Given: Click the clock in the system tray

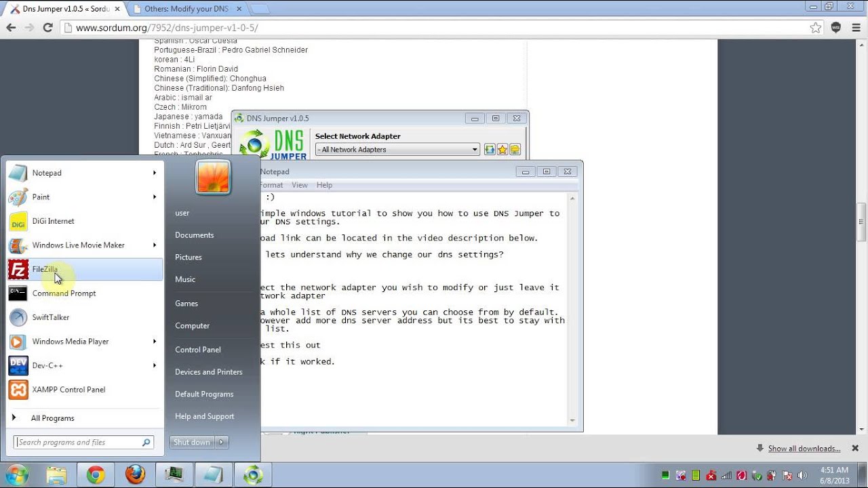Looking at the screenshot, I should (x=834, y=475).
